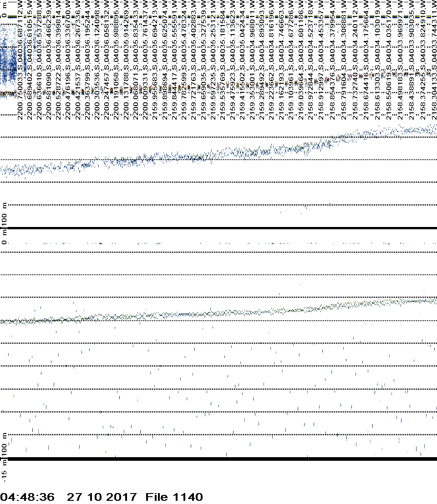
Task: Click position label starting 2158.304133,S
Action: 434,60
